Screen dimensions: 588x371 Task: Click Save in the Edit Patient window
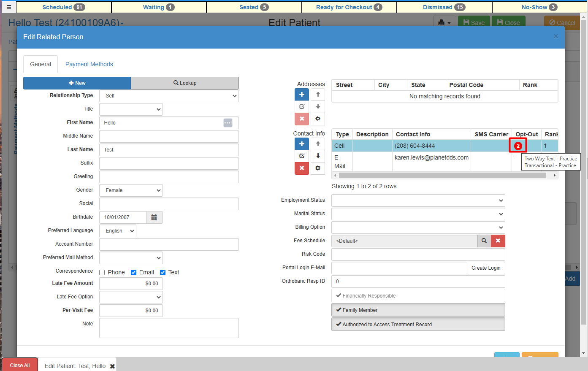point(474,22)
